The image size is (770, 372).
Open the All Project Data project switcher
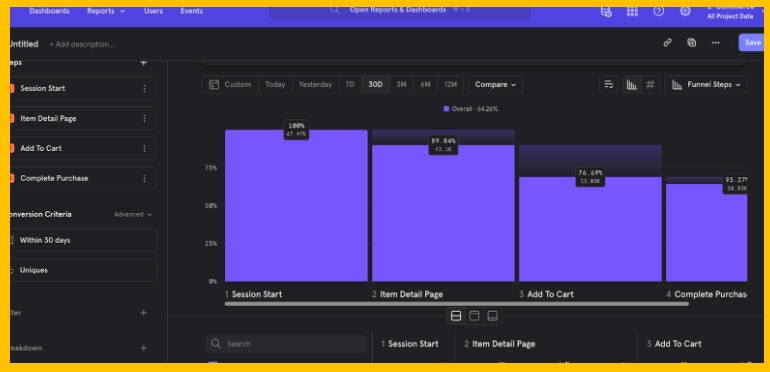coord(730,16)
